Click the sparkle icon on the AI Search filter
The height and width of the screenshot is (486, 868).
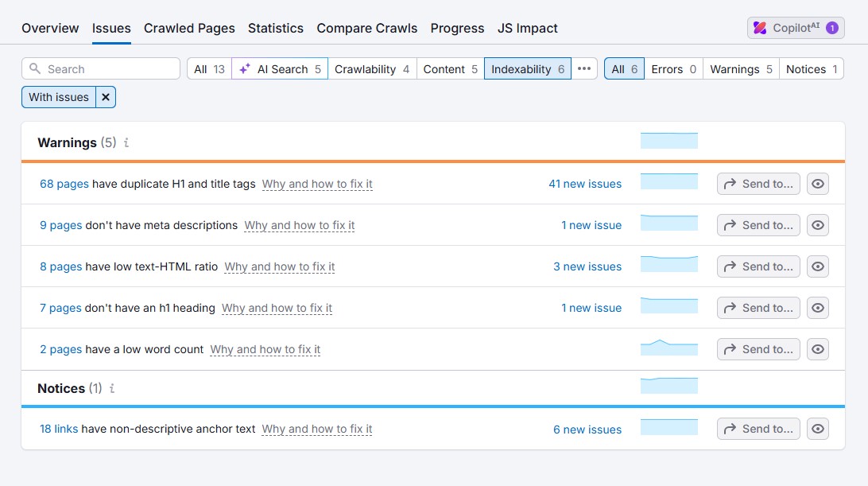coord(246,68)
